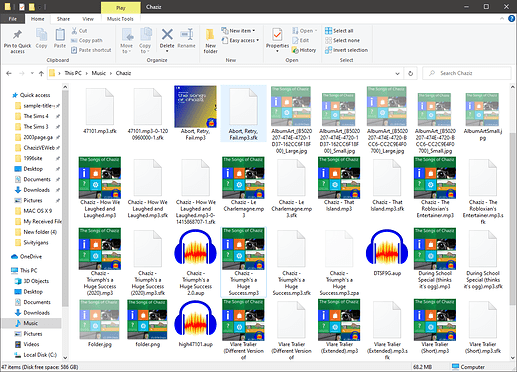
Task: Click Select all
Action: click(x=339, y=31)
